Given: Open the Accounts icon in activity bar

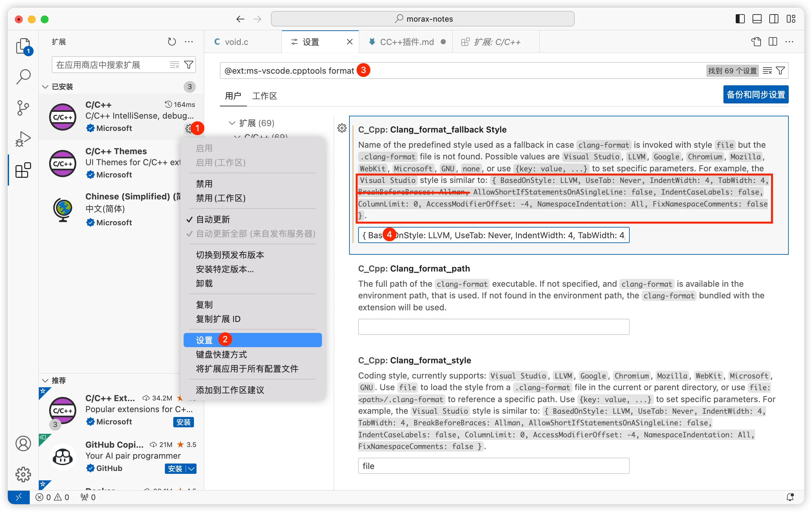Looking at the screenshot, I should click(23, 443).
